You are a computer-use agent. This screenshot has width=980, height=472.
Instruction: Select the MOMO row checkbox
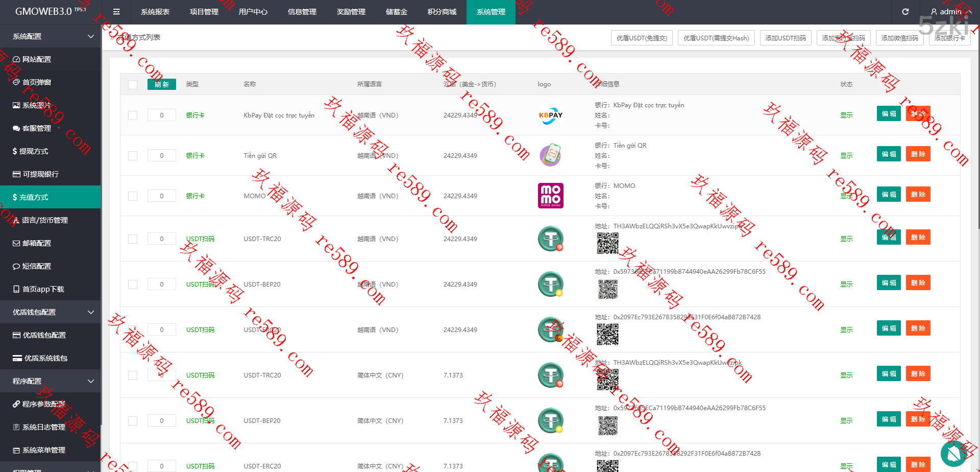click(x=133, y=196)
